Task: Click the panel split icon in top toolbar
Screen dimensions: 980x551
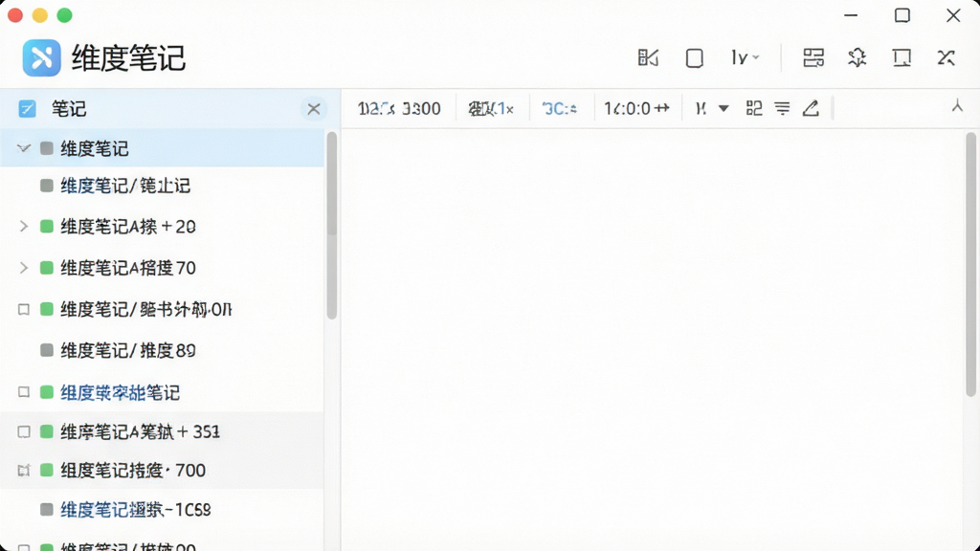Action: point(648,58)
